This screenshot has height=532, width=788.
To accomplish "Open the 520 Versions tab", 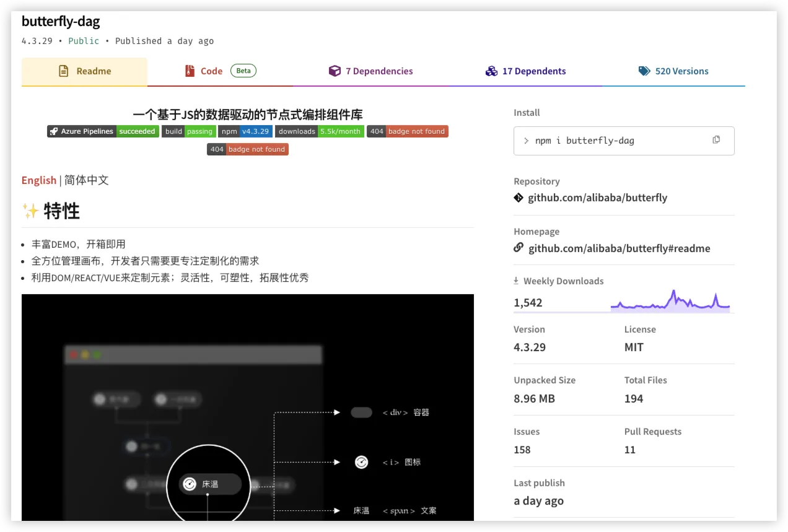I will pyautogui.click(x=673, y=71).
